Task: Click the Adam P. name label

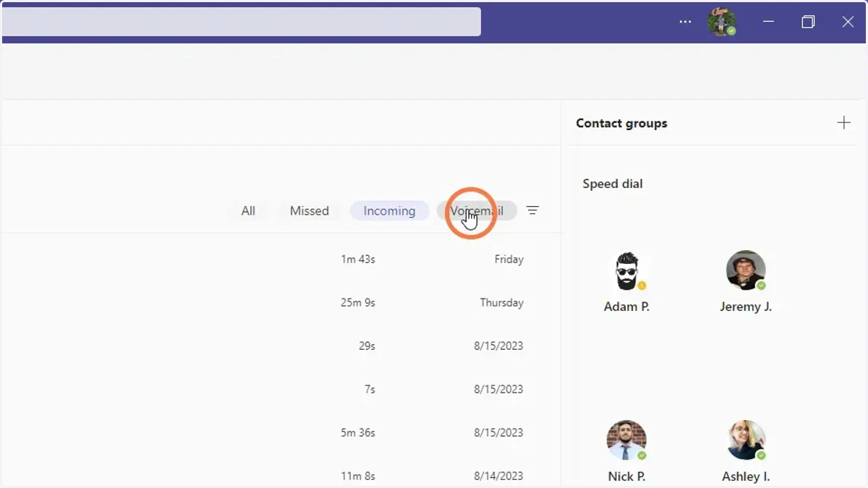Action: pyautogui.click(x=626, y=307)
